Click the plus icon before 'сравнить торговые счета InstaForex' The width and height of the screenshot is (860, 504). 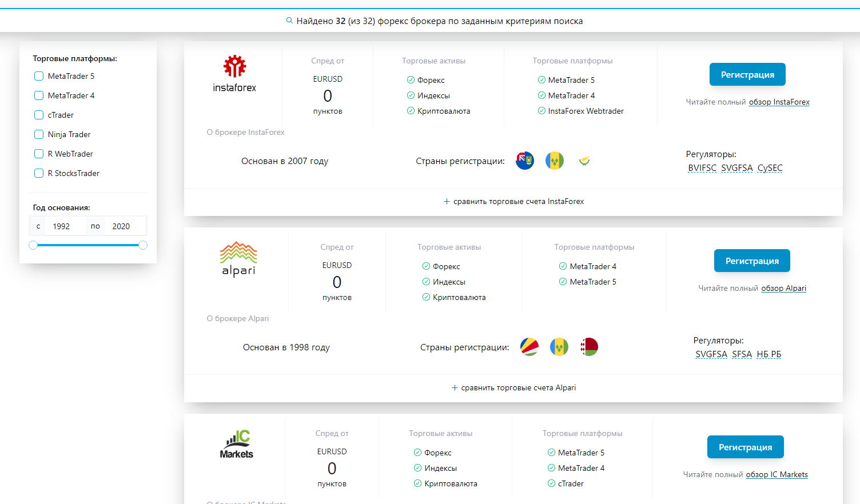pyautogui.click(x=447, y=201)
